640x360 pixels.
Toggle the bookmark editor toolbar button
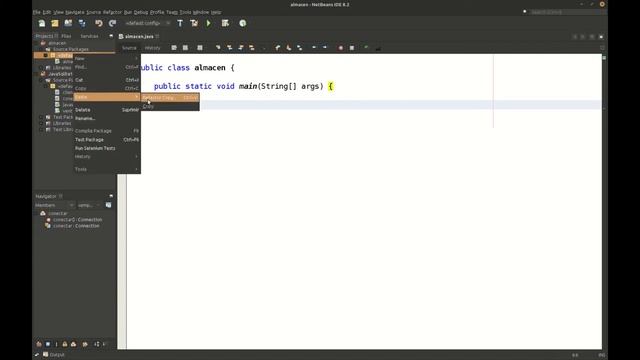300,48
